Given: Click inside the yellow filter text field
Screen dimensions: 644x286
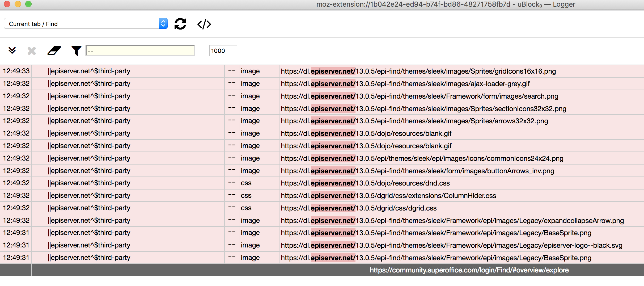Looking at the screenshot, I should pyautogui.click(x=140, y=51).
